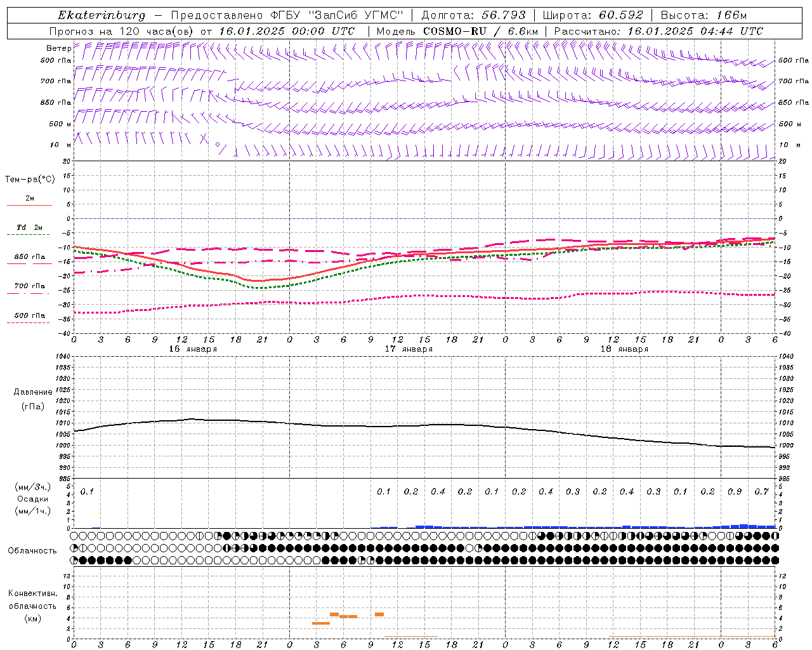This screenshot has height=650, width=812.
Task: Click the dashed line sample under Td 2м legend
Action: 28,235
